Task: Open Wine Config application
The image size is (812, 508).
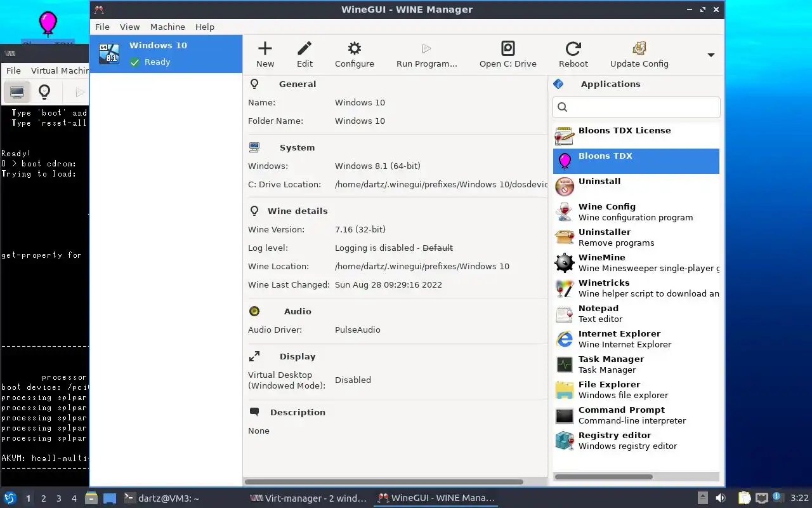Action: (636, 212)
